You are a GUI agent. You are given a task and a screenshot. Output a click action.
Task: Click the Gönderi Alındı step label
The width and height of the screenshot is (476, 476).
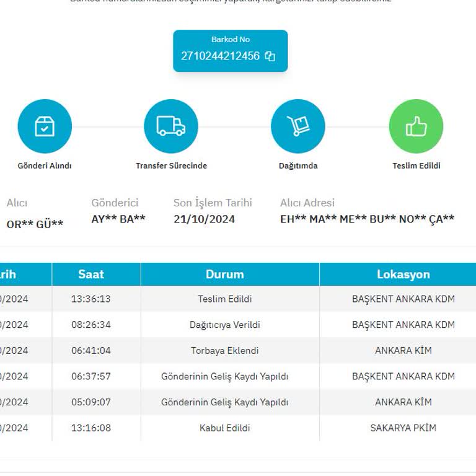point(45,165)
